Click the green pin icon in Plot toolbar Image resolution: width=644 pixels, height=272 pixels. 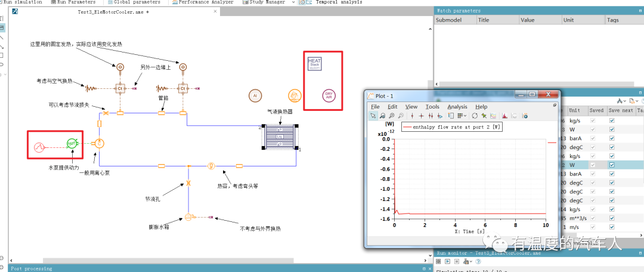(x=484, y=116)
